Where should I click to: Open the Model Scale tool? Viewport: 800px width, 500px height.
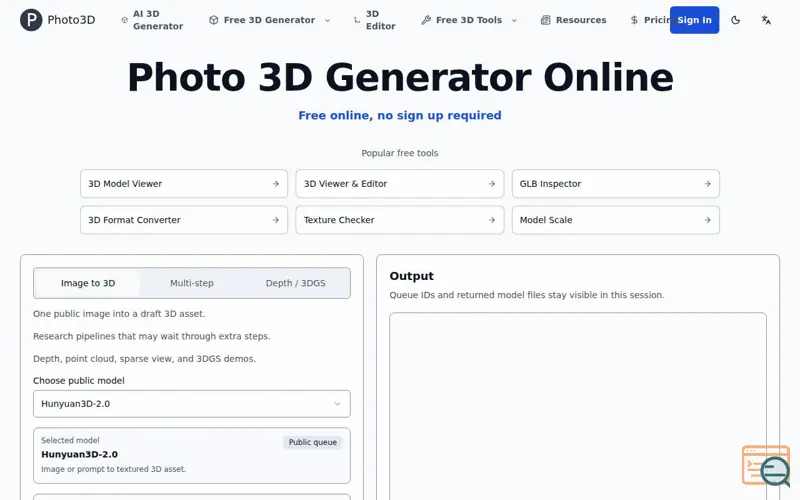click(616, 220)
